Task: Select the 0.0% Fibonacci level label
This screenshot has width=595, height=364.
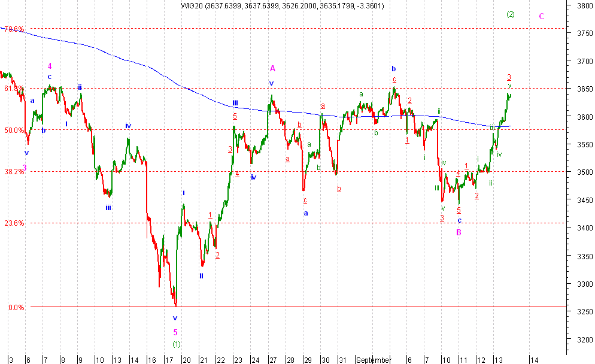Action: [16, 308]
